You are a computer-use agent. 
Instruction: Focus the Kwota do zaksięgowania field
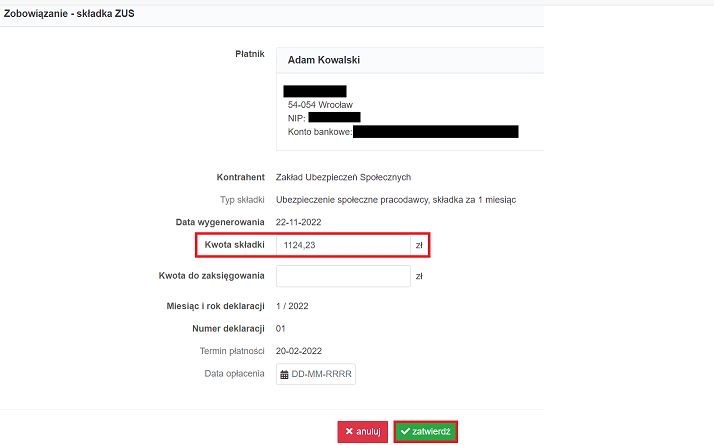[343, 276]
